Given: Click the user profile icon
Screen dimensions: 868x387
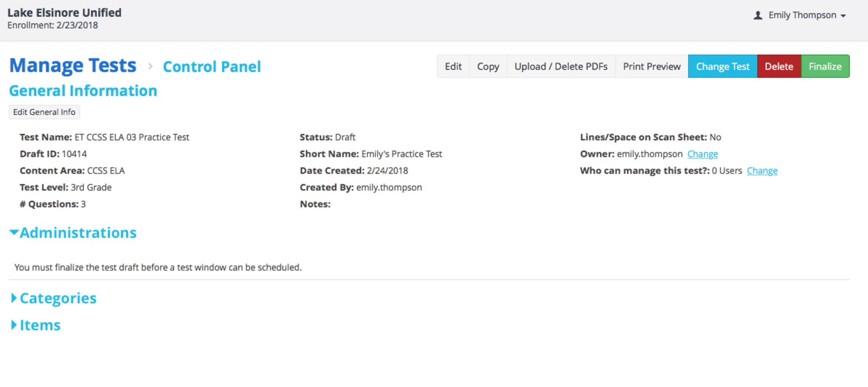Looking at the screenshot, I should point(758,16).
